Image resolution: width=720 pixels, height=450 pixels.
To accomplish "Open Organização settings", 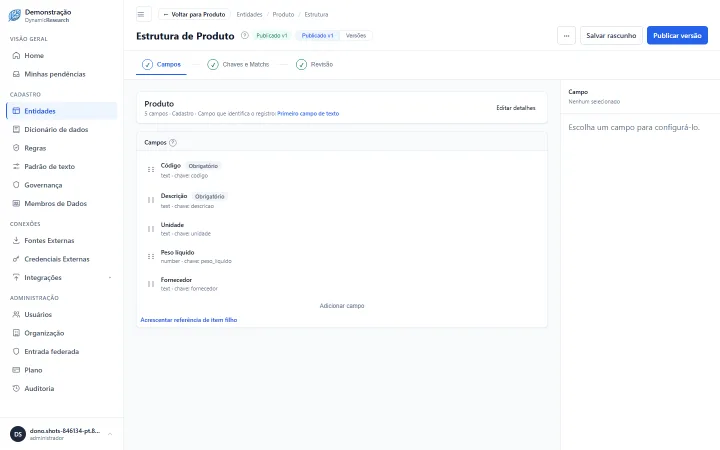I will pos(62,333).
